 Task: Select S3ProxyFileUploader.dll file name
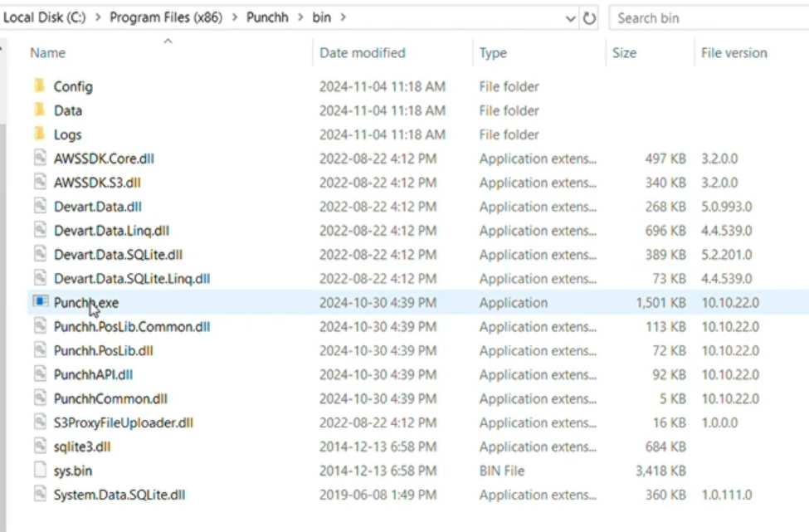tap(124, 422)
